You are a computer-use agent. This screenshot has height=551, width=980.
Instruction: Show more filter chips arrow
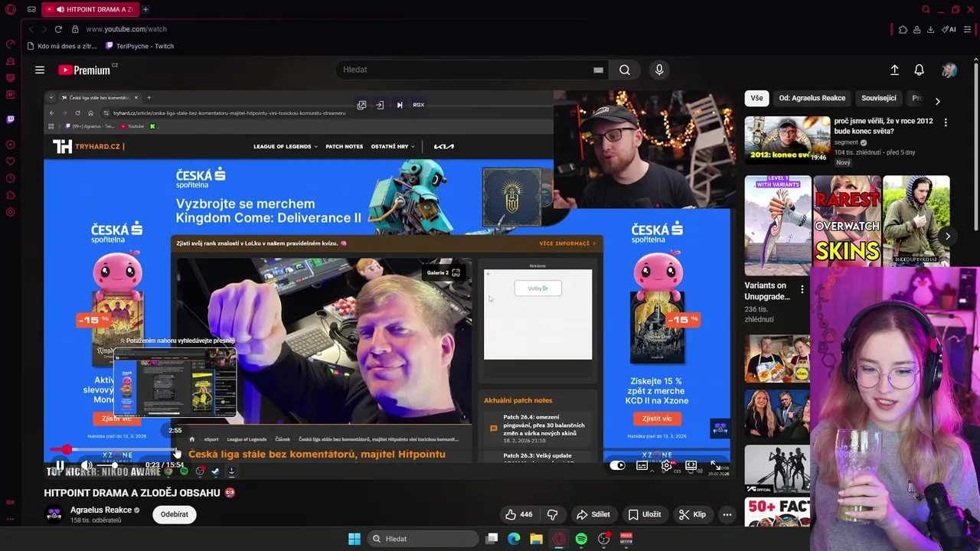point(937,101)
